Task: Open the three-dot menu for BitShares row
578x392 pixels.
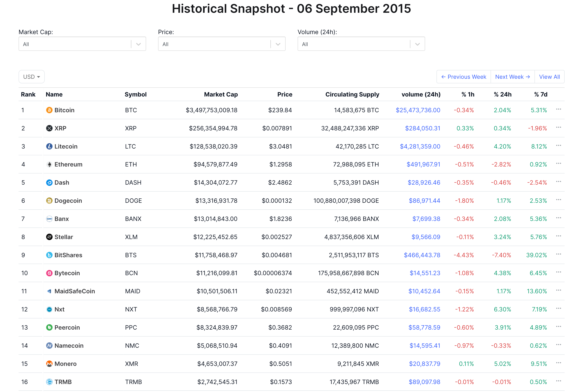Action: tap(558, 254)
